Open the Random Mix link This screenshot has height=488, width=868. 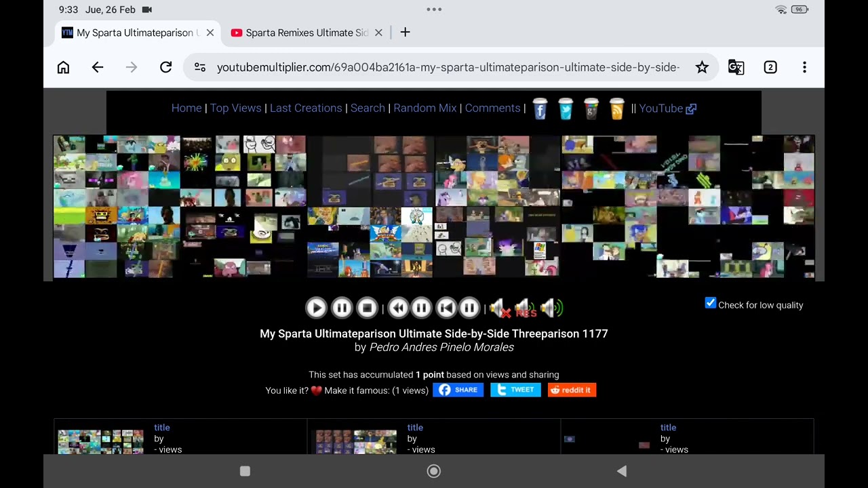point(425,108)
